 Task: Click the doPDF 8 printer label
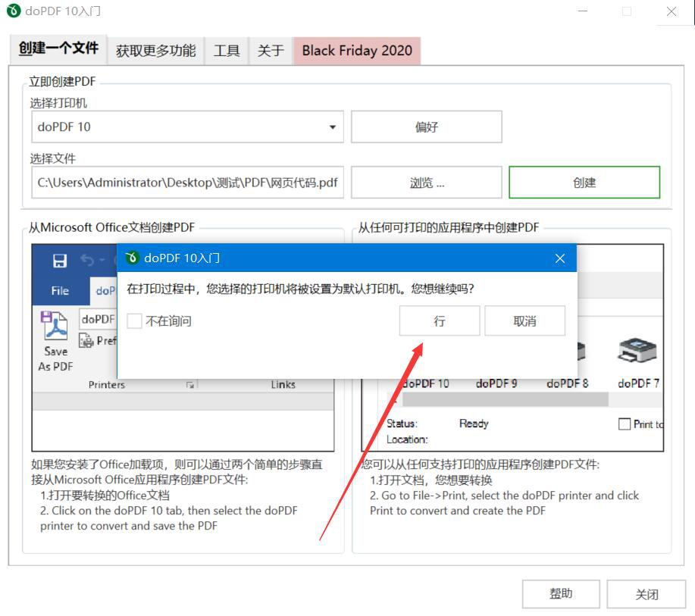(x=568, y=383)
